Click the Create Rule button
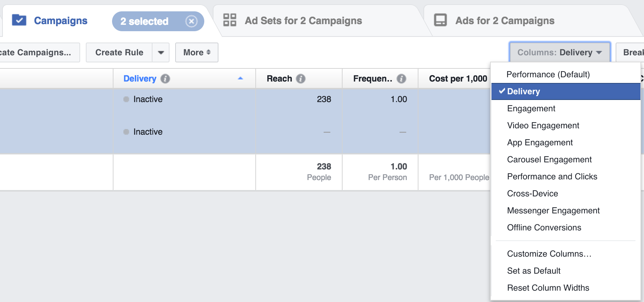The width and height of the screenshot is (644, 302). (119, 52)
